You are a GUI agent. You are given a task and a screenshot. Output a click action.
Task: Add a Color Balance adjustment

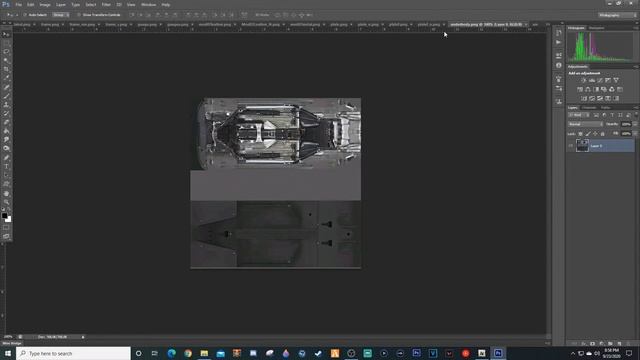588,89
